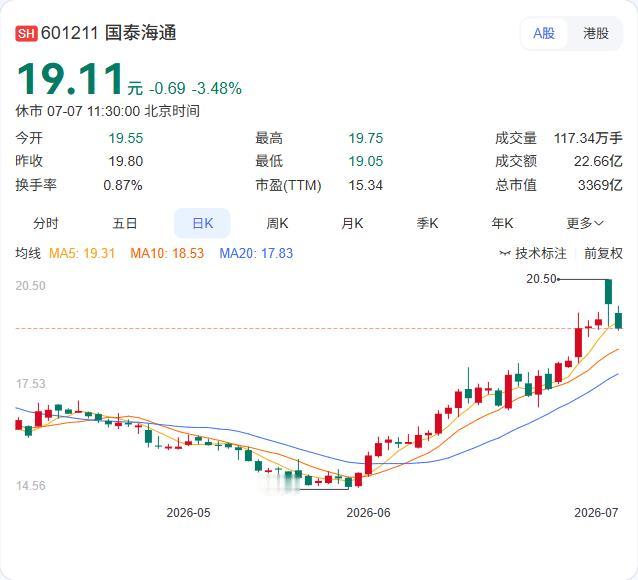Click the 昨收 value 19.80
The image size is (638, 580).
[126, 162]
